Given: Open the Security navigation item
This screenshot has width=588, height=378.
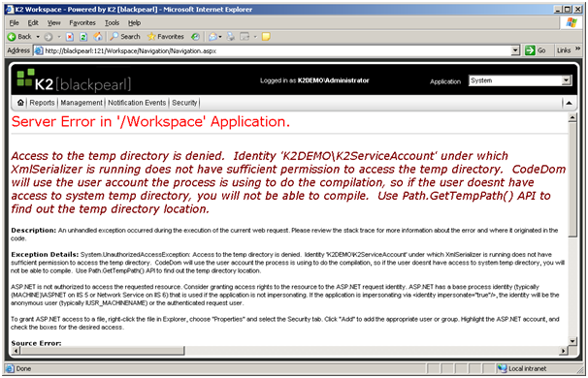Looking at the screenshot, I should [184, 103].
